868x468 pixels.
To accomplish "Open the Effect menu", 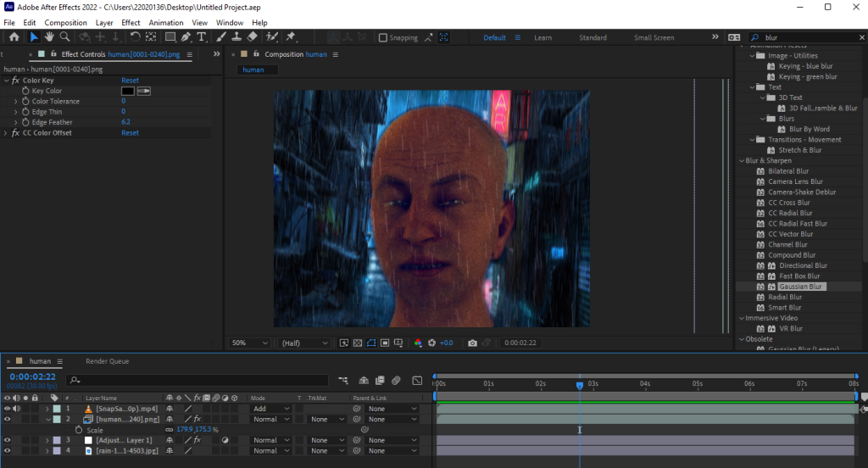I will (x=131, y=23).
